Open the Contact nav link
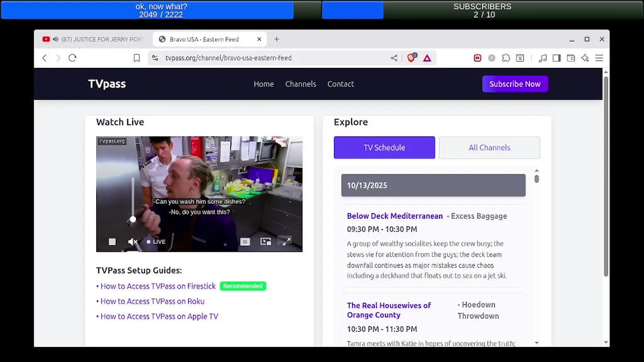 pos(341,84)
